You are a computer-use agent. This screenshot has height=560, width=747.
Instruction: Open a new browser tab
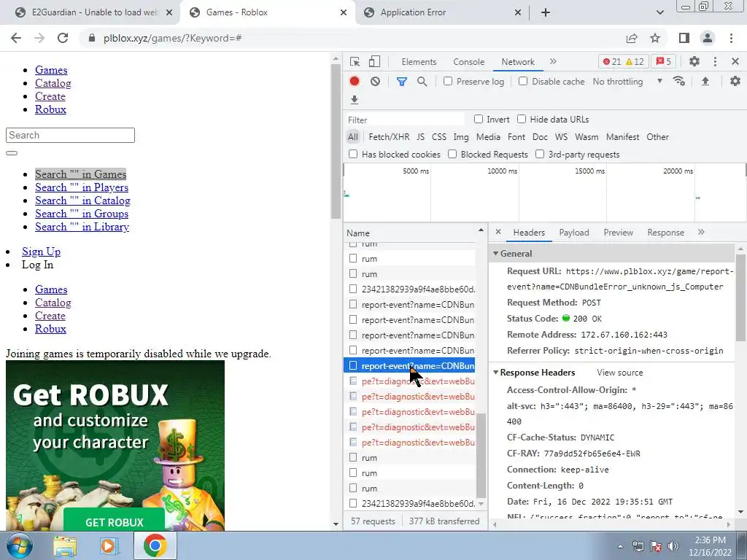tap(546, 13)
